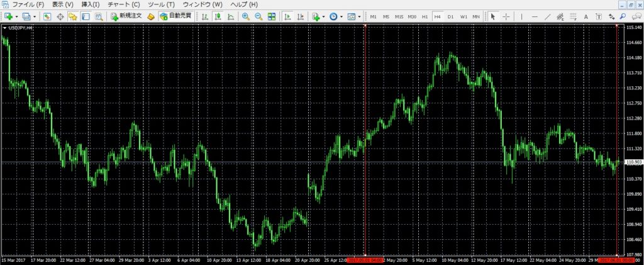Expand the periodicity clock dropdown
Screen dimensions: 644x265
(341, 16)
